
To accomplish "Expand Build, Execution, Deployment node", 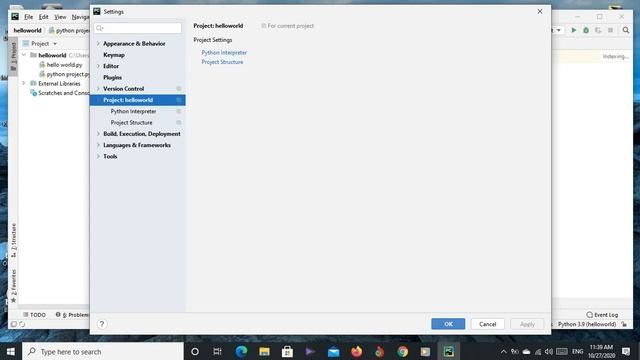I will pyautogui.click(x=98, y=134).
